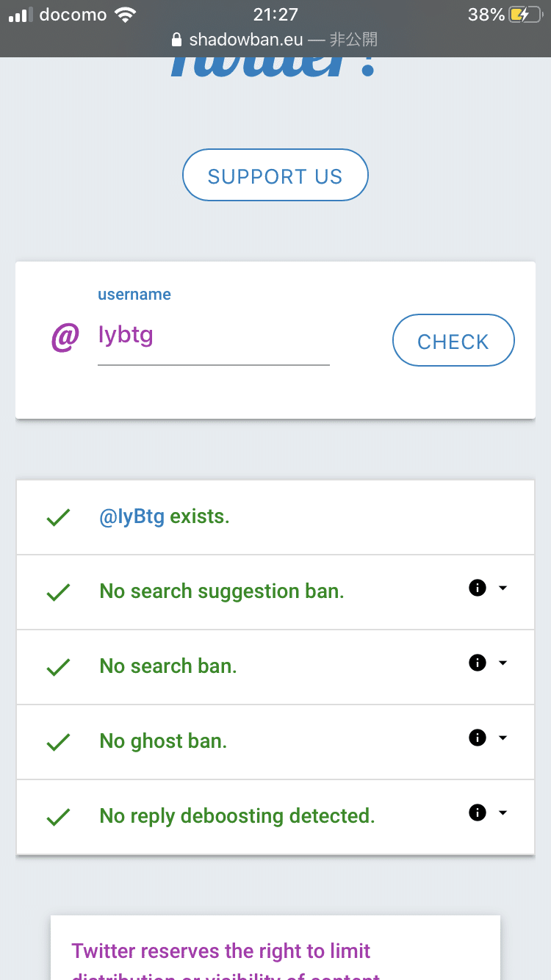This screenshot has width=551, height=980.
Task: Tap green checkmark beside No ghost ban
Action: pyautogui.click(x=58, y=742)
